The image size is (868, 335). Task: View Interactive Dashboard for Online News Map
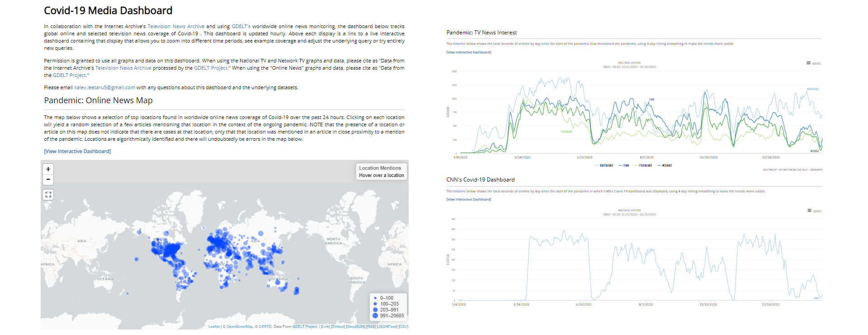[x=77, y=151]
